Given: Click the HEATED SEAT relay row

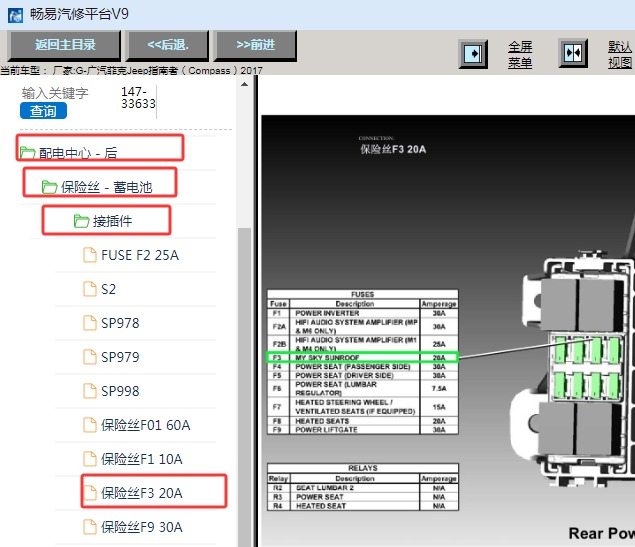Looking at the screenshot, I should [362, 506].
